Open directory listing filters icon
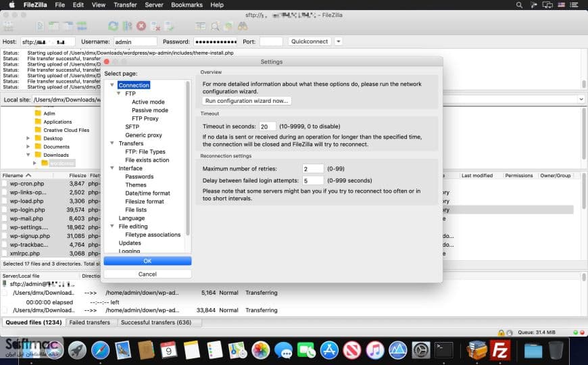588x365 pixels. [201, 26]
